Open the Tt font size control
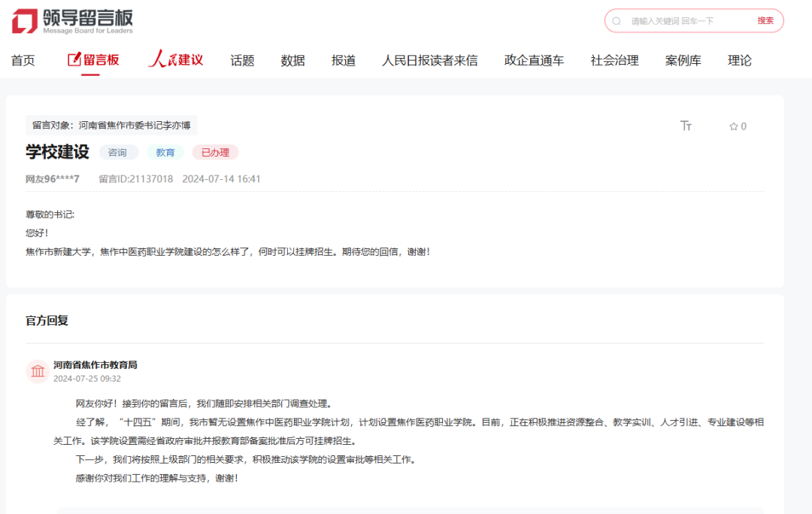Screen dimensions: 812x514 point(686,126)
